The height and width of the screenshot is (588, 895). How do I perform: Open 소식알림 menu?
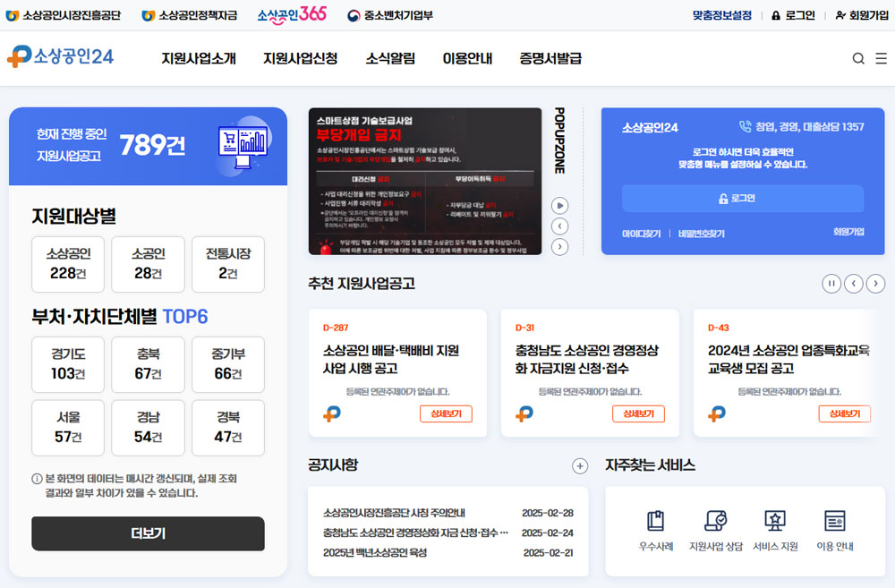pos(390,58)
